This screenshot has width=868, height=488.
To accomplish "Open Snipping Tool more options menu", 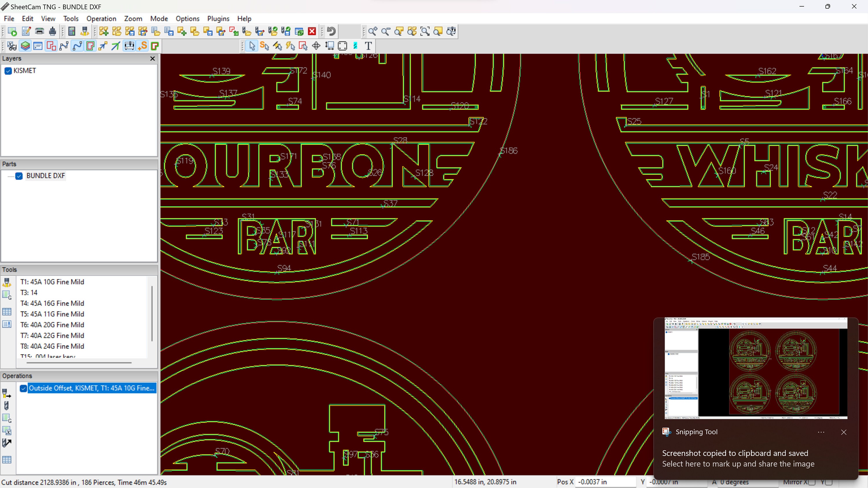I will click(821, 432).
